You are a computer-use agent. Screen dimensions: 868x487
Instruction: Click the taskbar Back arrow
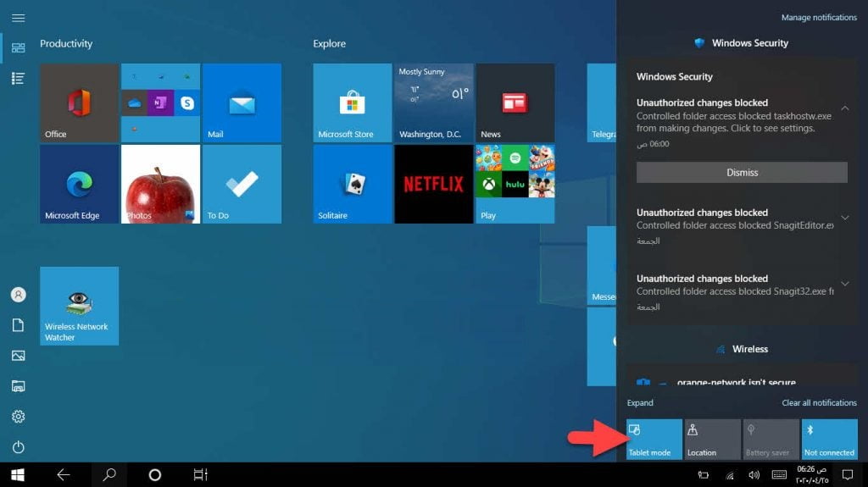click(x=63, y=475)
